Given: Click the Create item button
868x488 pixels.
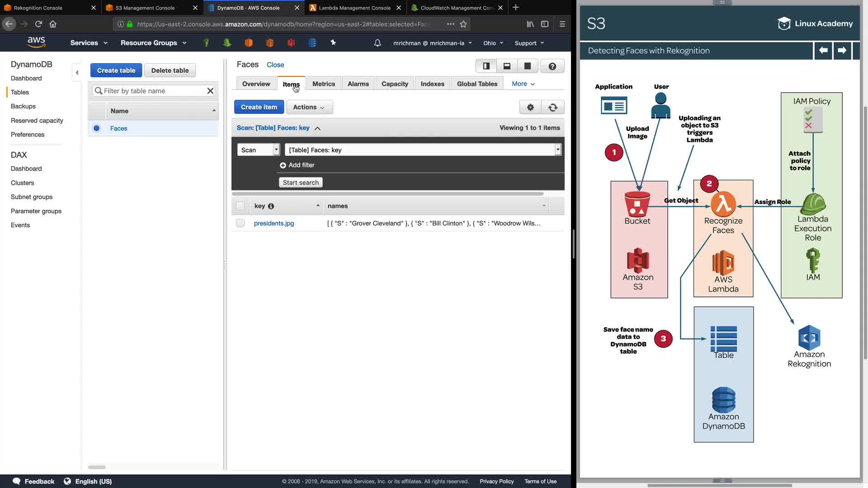Looking at the screenshot, I should [x=259, y=107].
